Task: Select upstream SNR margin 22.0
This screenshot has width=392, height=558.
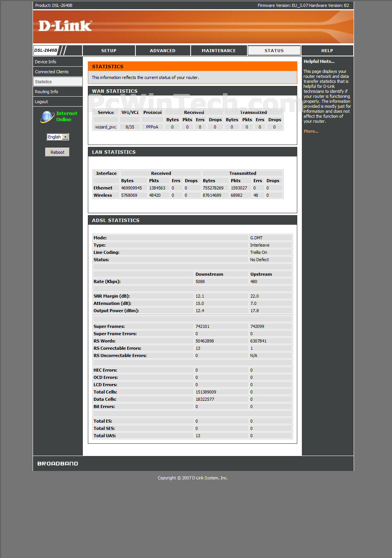Action: (255, 296)
